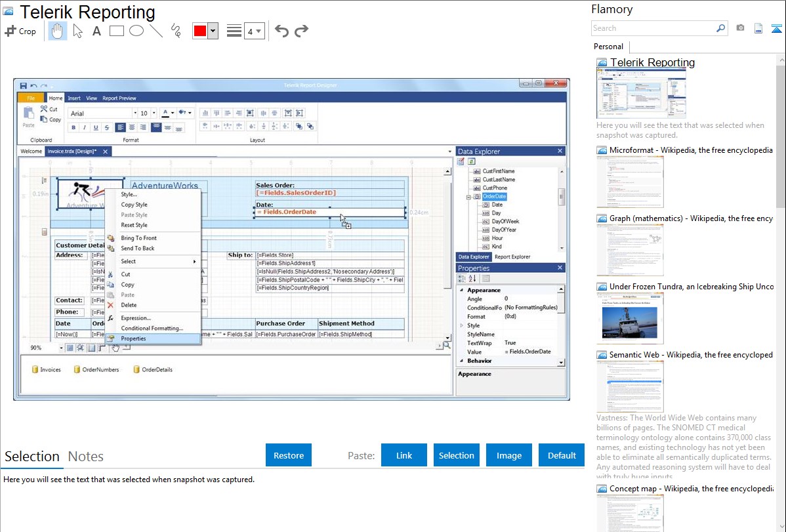Open the 90% zoom level dropdown

61,348
